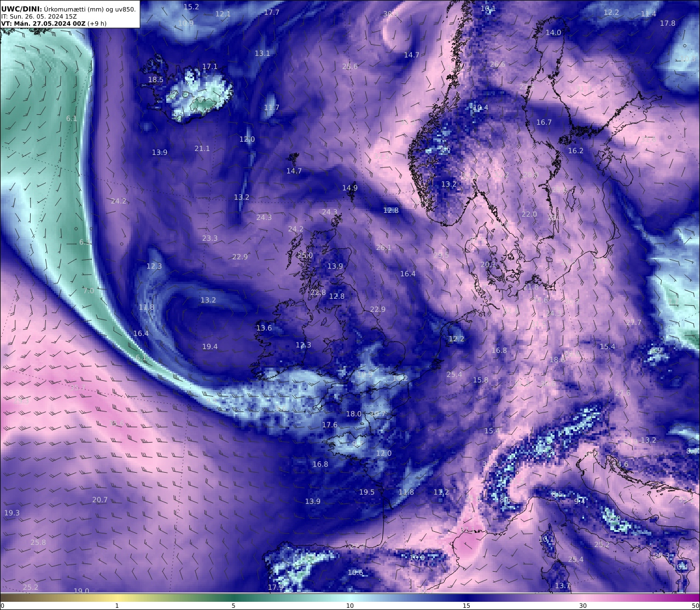This screenshot has height=610, width=700.
Task: Select the 'VT: Mán. 27.05.2024 00Z' line
Action: point(43,24)
